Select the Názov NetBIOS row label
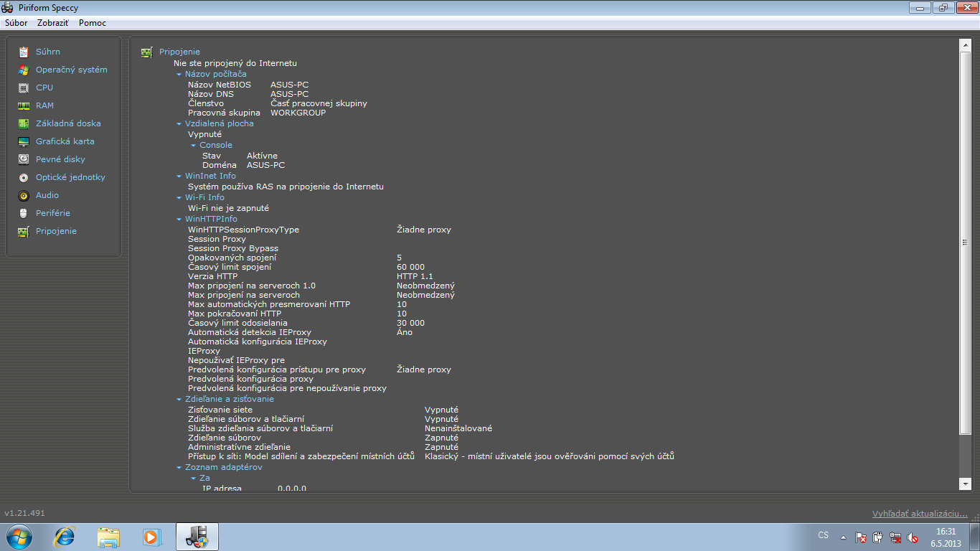Viewport: 980px width, 551px height. [220, 85]
